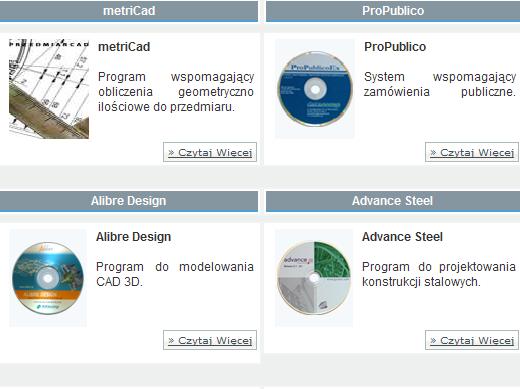520x389 pixels.
Task: Click the Advance Steel description about konstrukcji stalowych
Action: pos(439,274)
